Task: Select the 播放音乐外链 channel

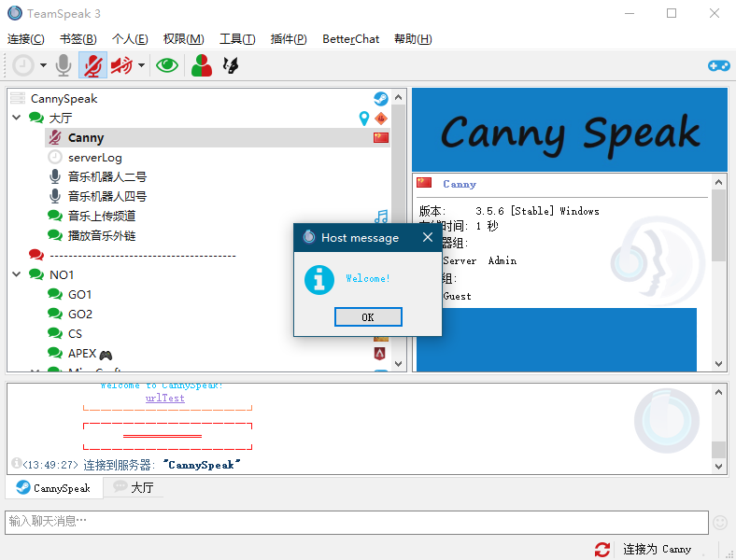Action: pos(102,235)
